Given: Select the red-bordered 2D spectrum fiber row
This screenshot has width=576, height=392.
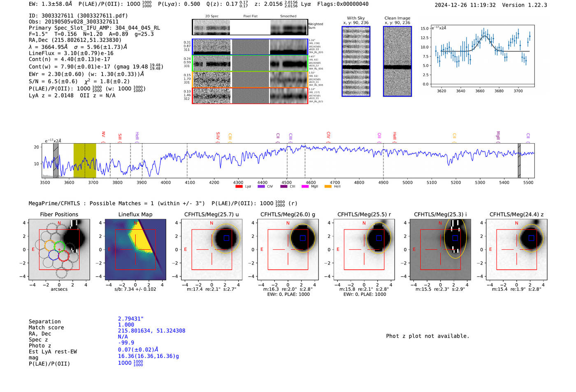Looking at the screenshot, I should coord(250,95).
